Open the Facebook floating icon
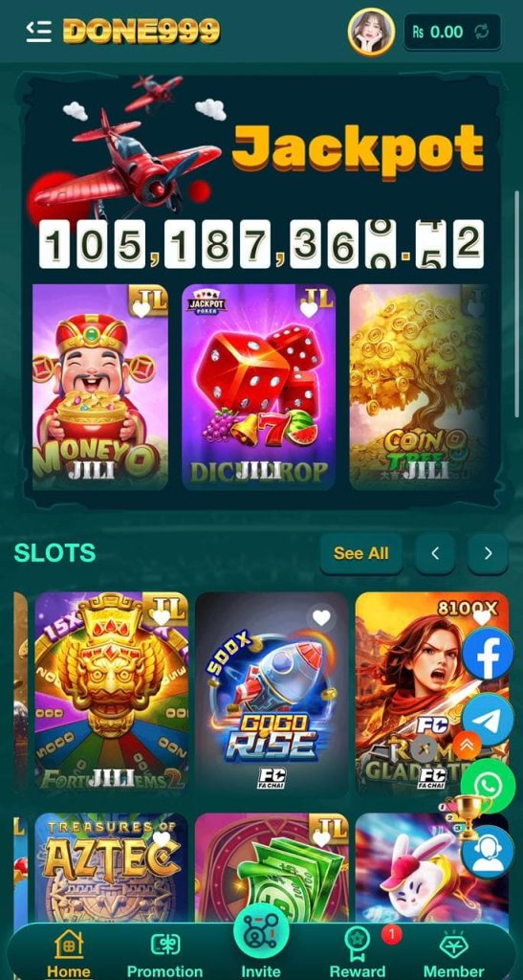This screenshot has height=980, width=523. pos(488,654)
